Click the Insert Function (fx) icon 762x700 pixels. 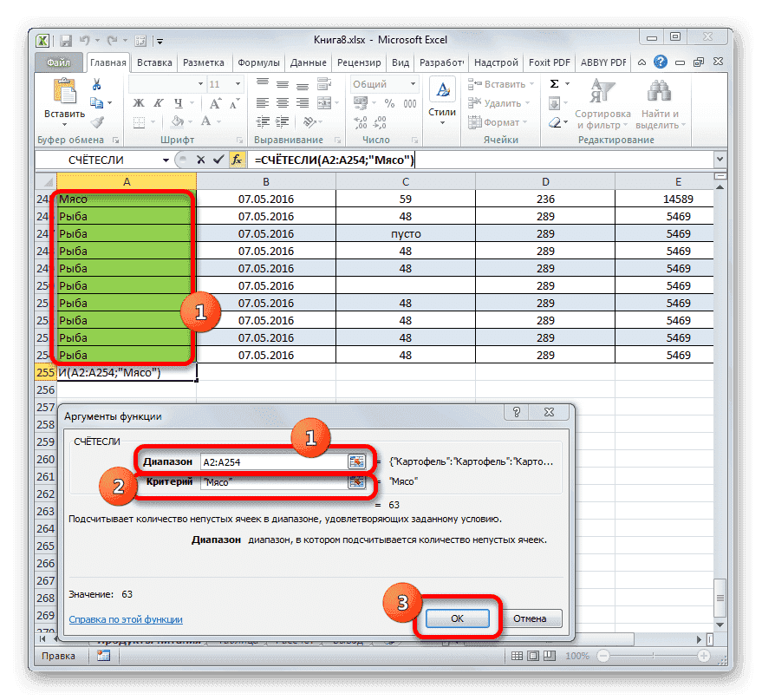coord(237,160)
